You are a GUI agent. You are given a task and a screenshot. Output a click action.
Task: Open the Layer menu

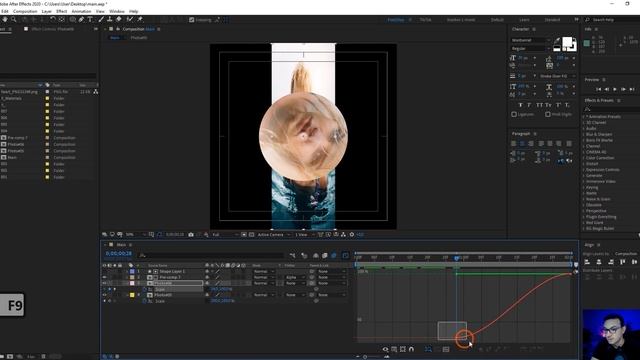pyautogui.click(x=47, y=11)
